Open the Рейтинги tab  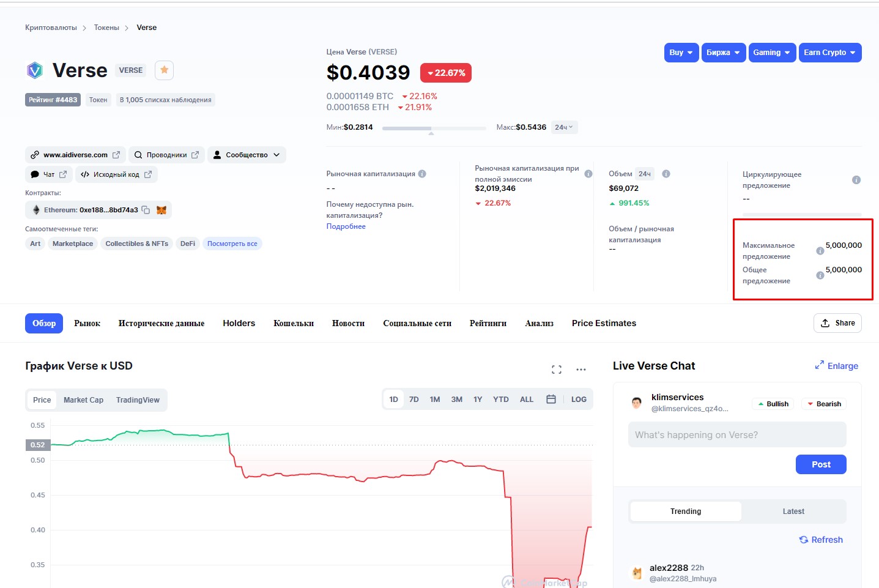tap(488, 323)
